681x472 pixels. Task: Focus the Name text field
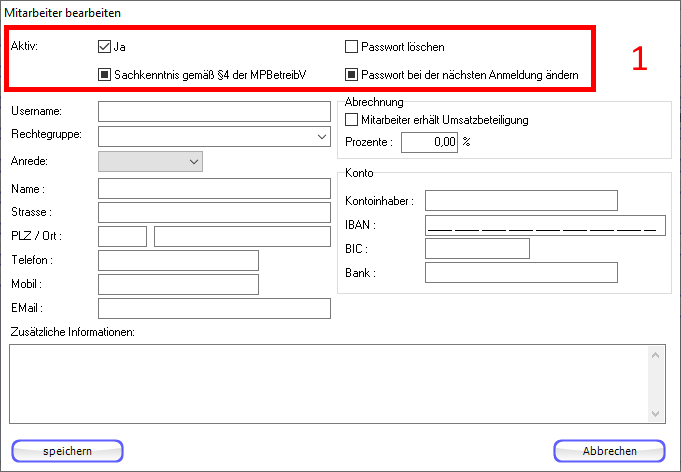coord(214,188)
